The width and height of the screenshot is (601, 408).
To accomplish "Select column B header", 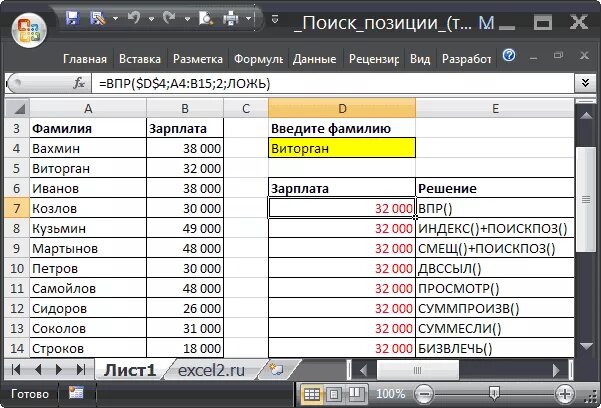I will click(185, 109).
